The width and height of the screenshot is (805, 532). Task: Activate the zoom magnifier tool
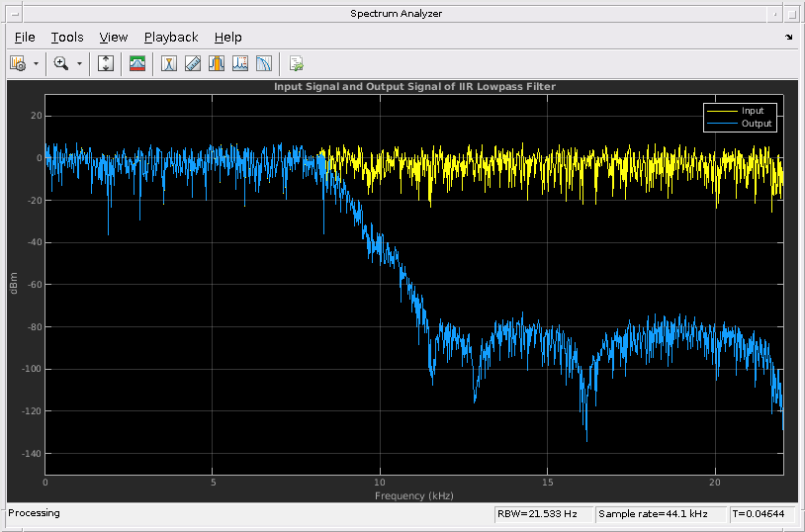[61, 63]
